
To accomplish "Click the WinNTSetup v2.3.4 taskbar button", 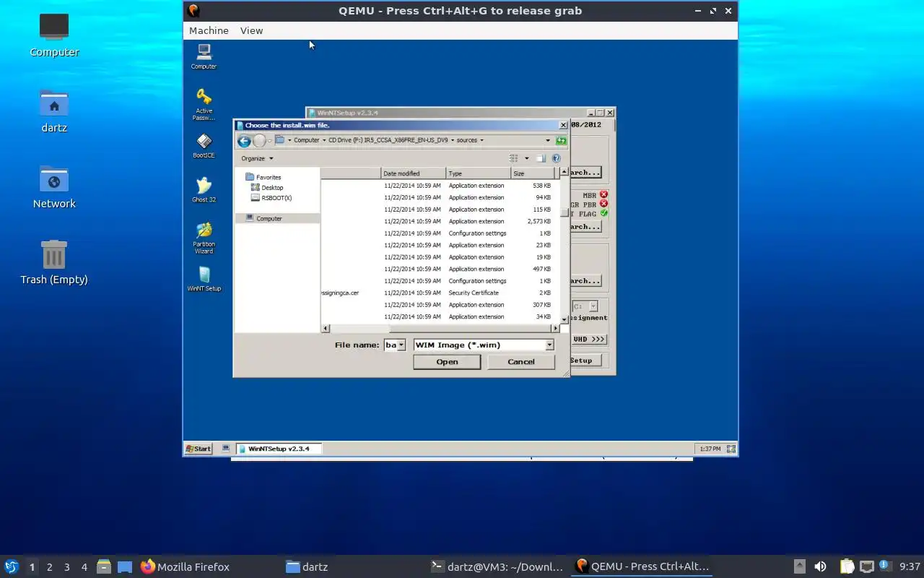I will (x=279, y=449).
